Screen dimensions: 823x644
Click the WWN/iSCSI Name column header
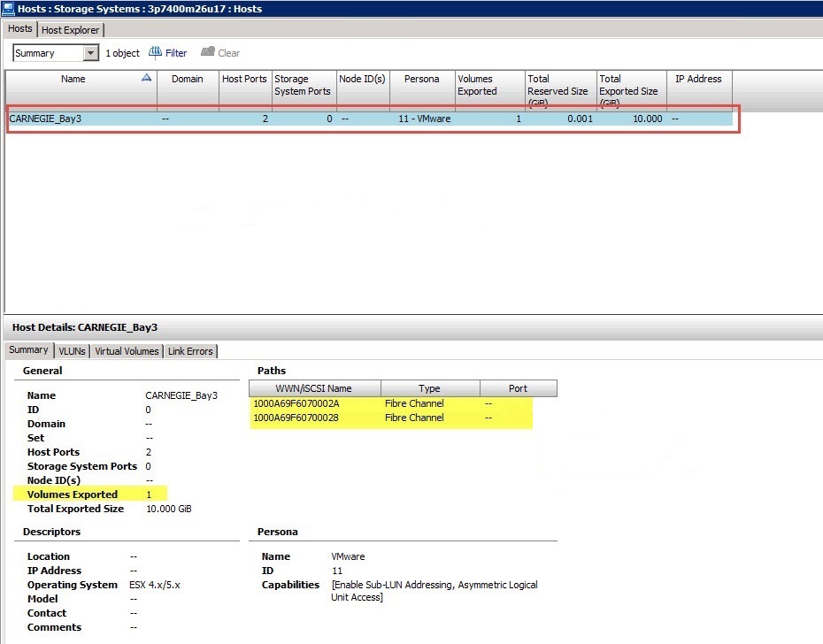click(x=314, y=388)
